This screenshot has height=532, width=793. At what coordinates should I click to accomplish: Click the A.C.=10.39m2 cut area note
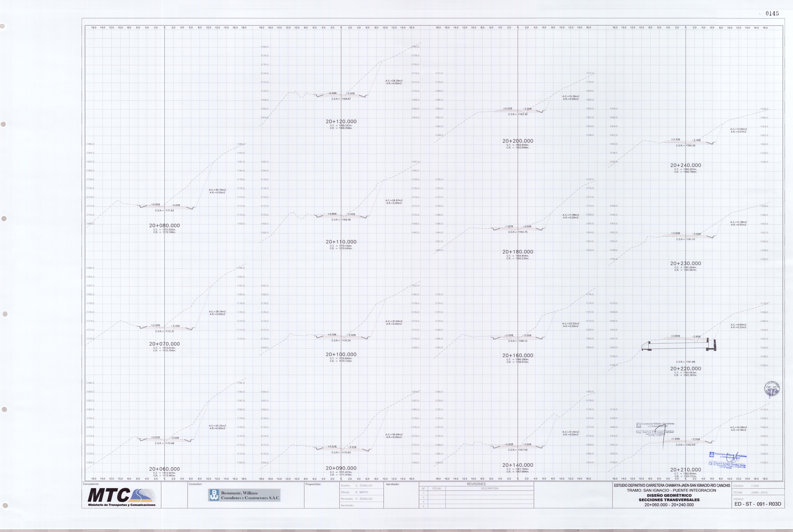571,96
